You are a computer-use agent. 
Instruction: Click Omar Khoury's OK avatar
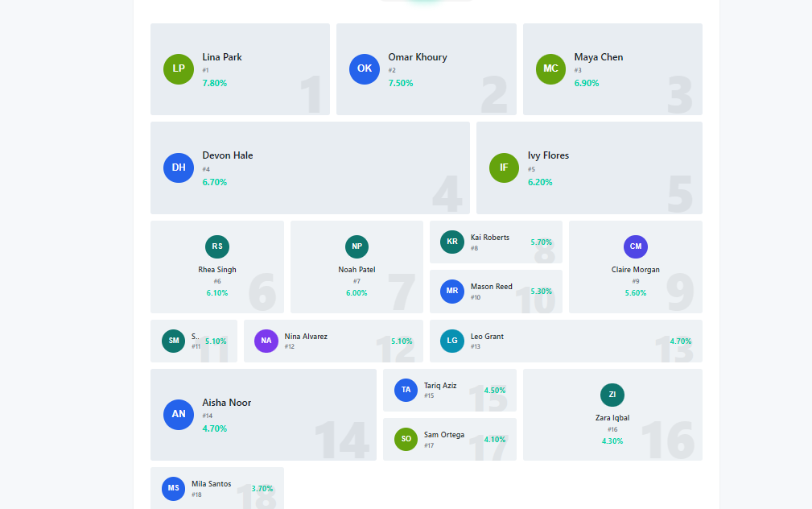[x=365, y=68]
